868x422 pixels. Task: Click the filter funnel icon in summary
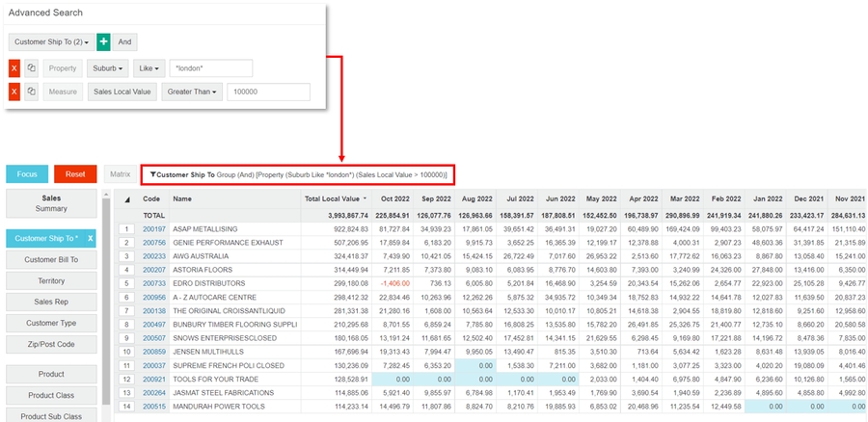pos(153,174)
